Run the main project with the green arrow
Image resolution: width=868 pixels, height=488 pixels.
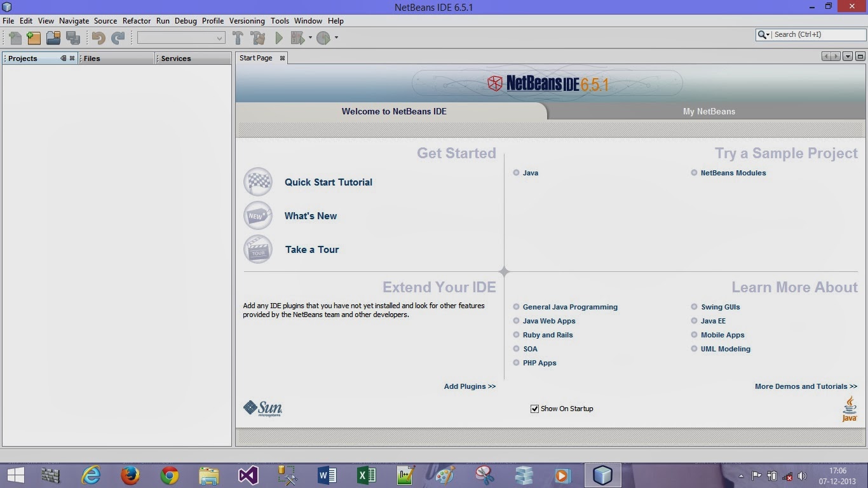tap(278, 37)
